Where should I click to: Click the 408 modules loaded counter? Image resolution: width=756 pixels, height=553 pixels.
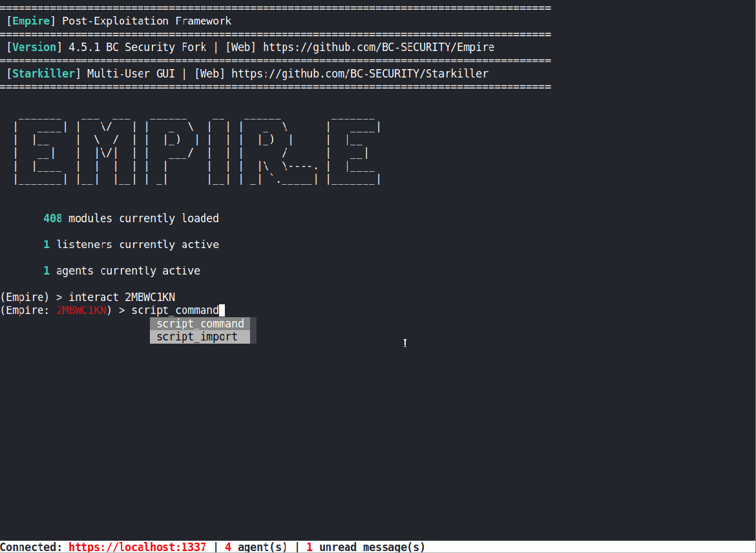coord(52,218)
